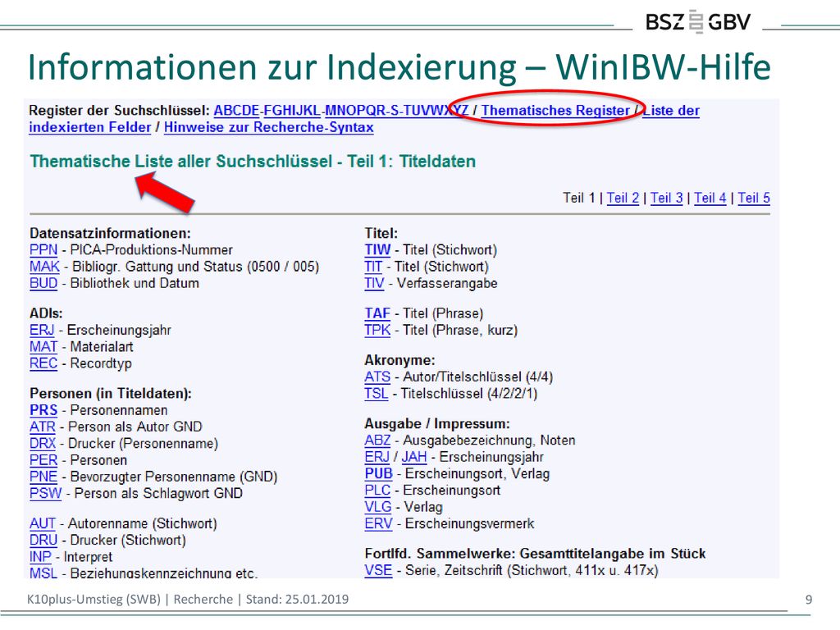Open ERJ link under ADIs
This screenshot has height=630, width=840.
click(x=42, y=330)
